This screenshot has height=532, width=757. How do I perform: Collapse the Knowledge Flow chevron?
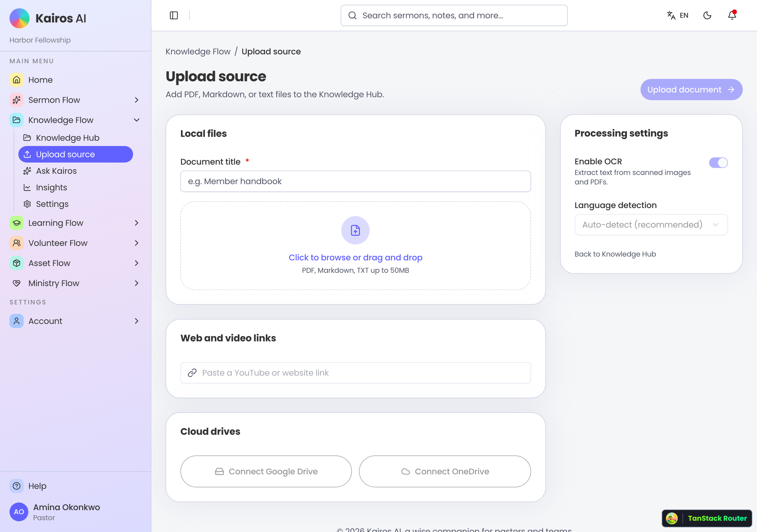tap(137, 120)
